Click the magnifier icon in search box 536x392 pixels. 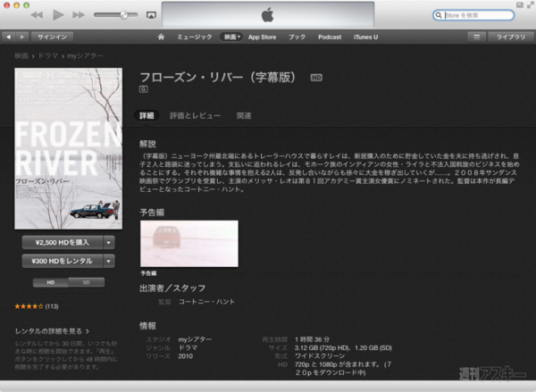(439, 15)
